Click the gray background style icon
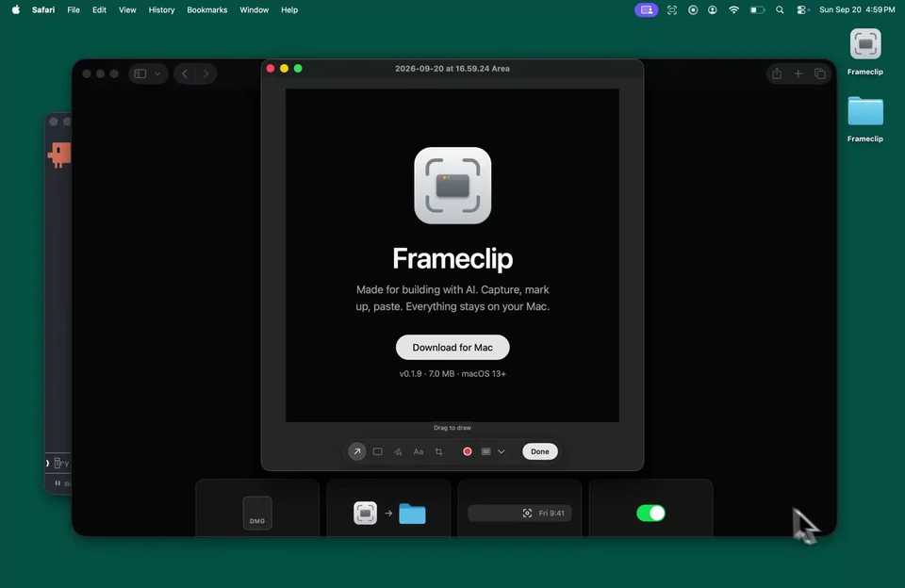This screenshot has width=905, height=588. point(486,451)
